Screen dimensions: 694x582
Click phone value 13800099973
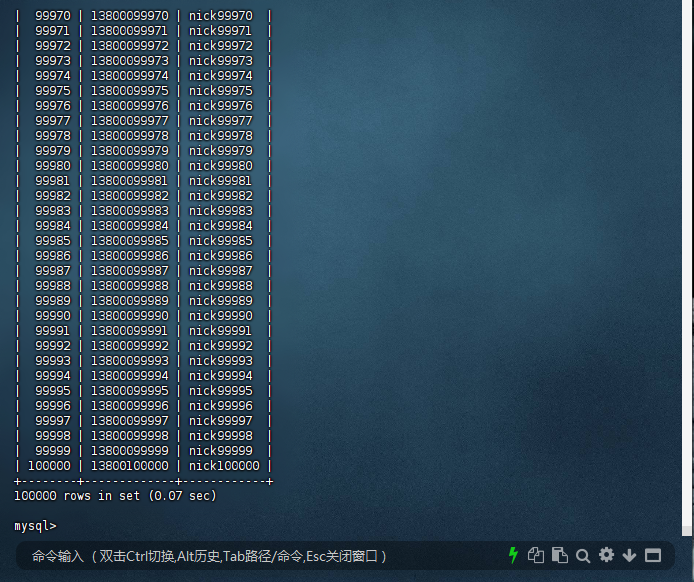(x=130, y=61)
